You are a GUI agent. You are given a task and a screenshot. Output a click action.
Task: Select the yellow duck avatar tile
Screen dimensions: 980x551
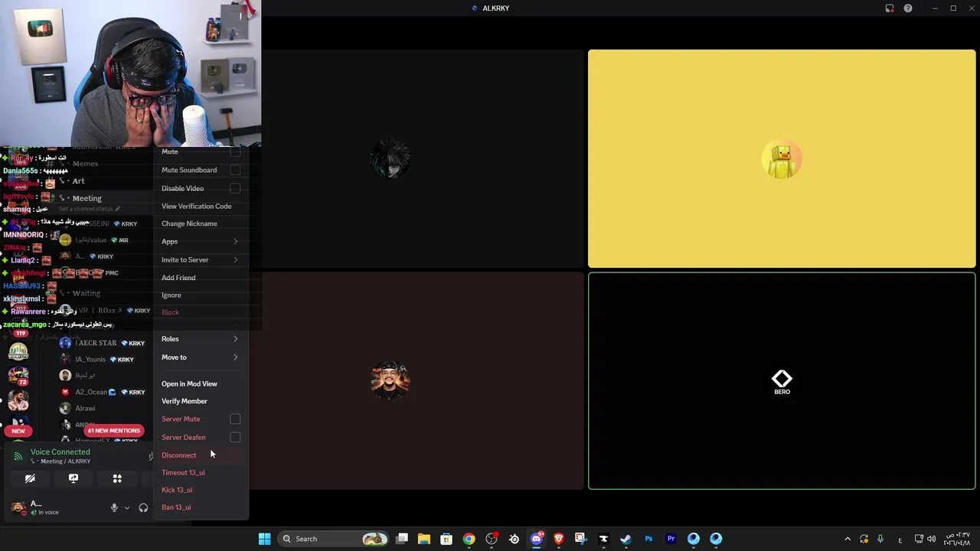coord(782,159)
